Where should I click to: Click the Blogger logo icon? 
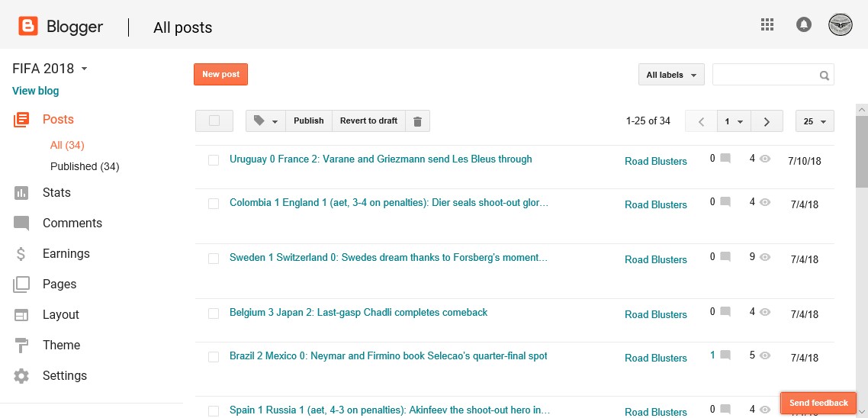pos(28,26)
